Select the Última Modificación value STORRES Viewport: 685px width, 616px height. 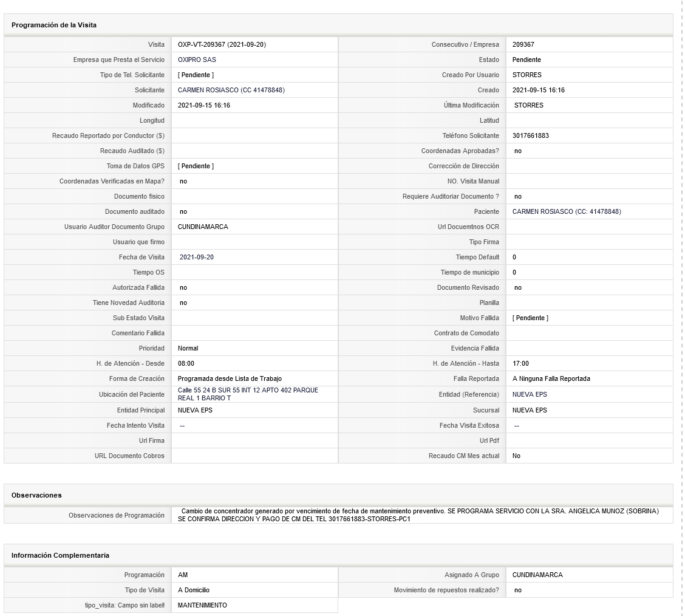(x=528, y=105)
